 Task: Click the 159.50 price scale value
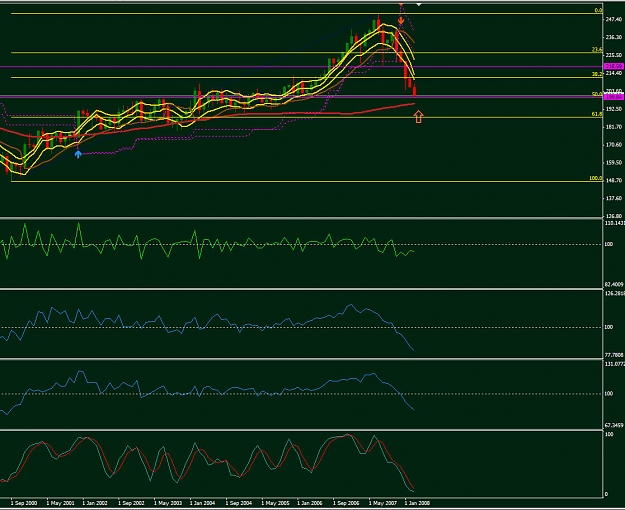[x=614, y=163]
